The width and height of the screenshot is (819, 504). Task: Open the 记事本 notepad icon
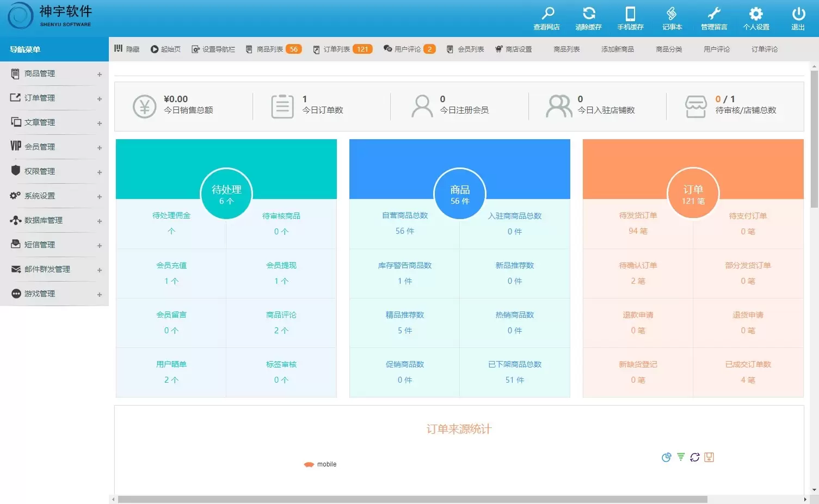[672, 14]
